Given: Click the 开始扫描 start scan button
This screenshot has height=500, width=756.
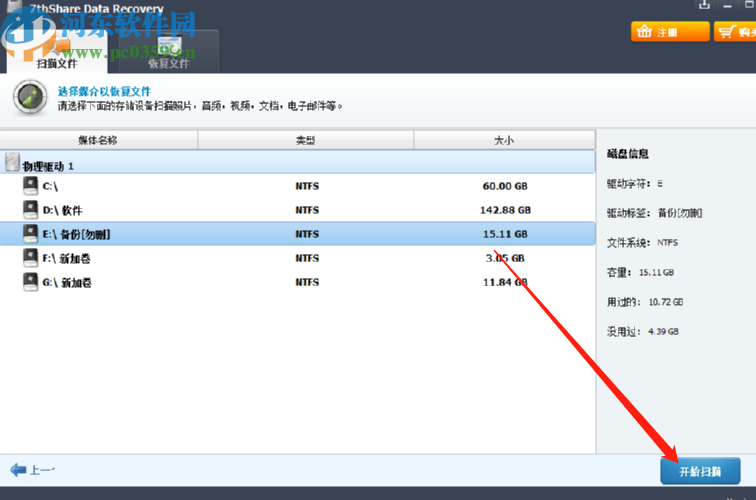Looking at the screenshot, I should tap(700, 471).
